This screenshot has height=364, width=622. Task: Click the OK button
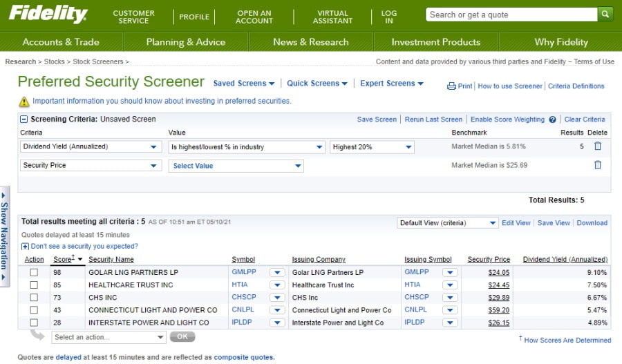pyautogui.click(x=182, y=336)
